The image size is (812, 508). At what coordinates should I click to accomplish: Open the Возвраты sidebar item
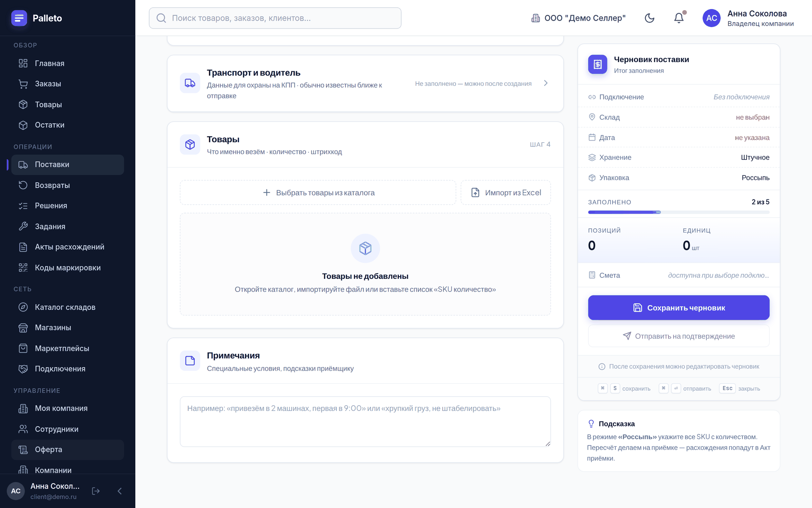click(x=68, y=185)
